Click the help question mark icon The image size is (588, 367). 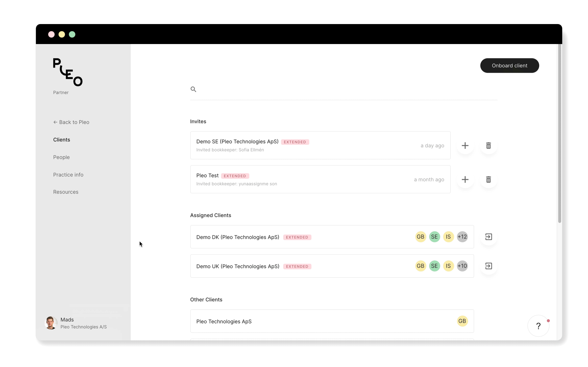tap(538, 326)
